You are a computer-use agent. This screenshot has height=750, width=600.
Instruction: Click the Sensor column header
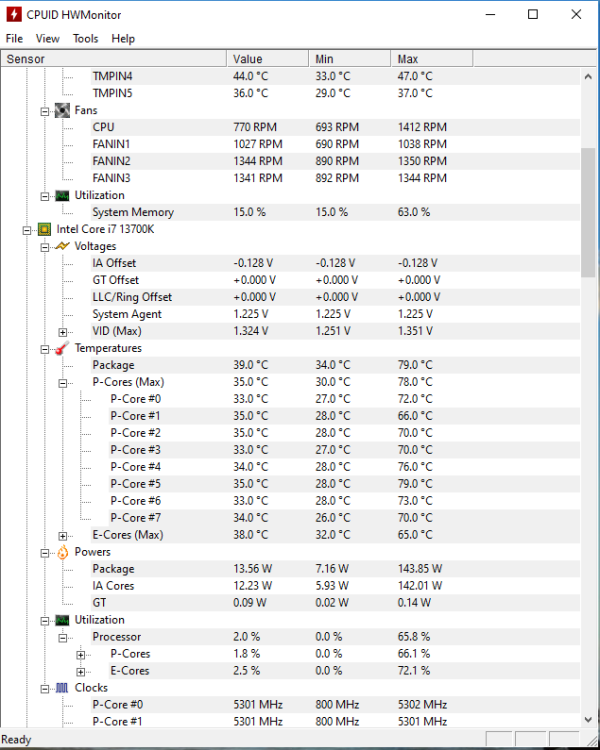tap(113, 59)
